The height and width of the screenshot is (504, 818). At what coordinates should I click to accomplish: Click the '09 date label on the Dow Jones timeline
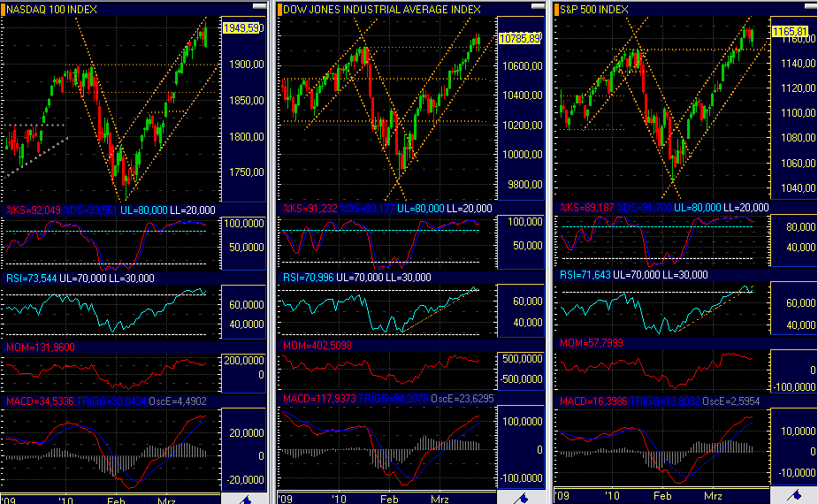coord(286,500)
